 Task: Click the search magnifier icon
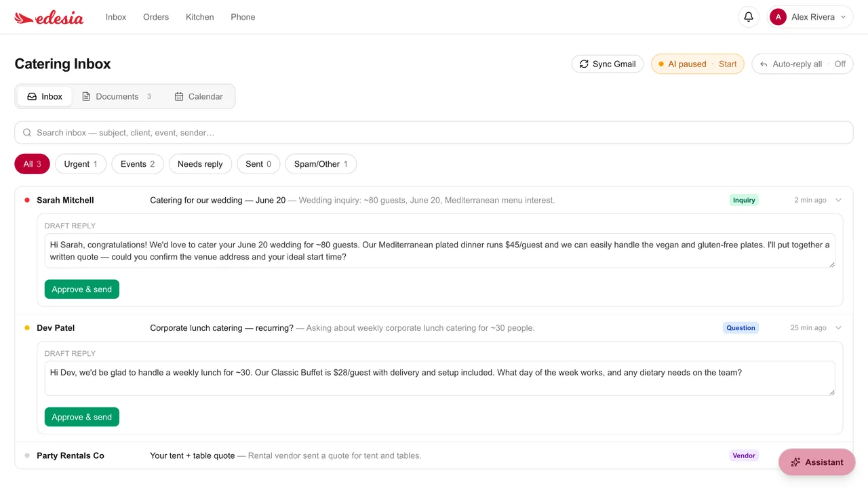tap(27, 133)
